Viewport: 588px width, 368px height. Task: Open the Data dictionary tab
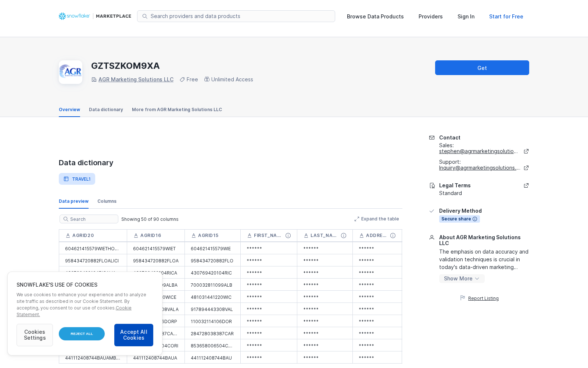[106, 110]
